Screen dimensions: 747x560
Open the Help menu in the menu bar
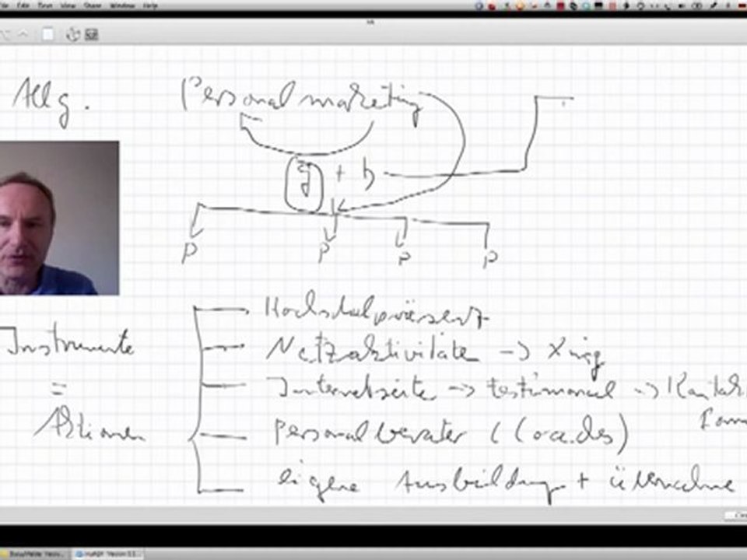[150, 5]
